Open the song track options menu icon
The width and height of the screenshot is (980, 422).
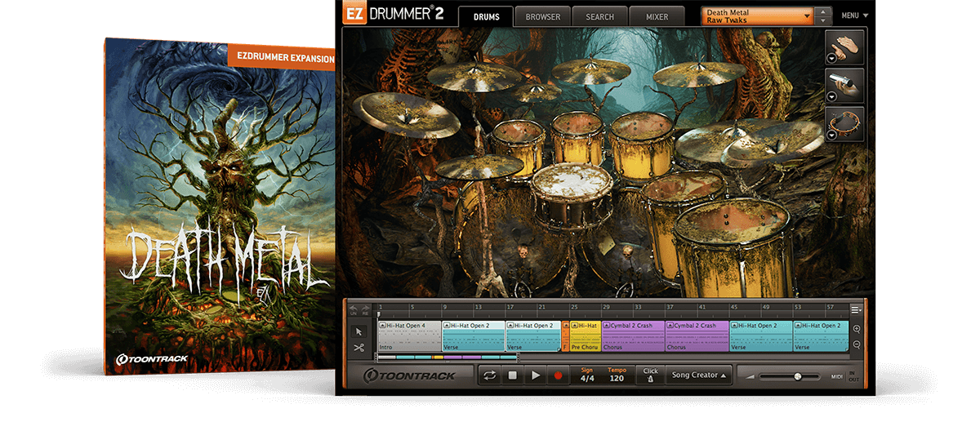(x=856, y=309)
